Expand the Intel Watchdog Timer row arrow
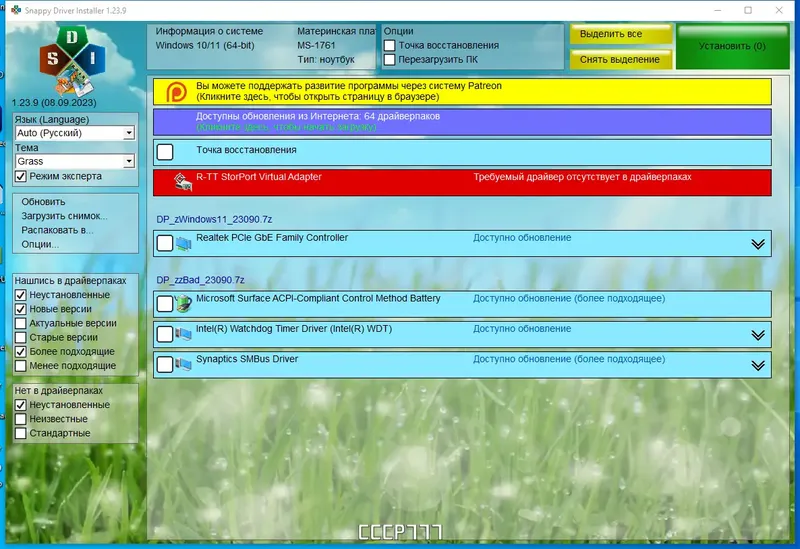Screen dimensions: 800x549 point(758,335)
